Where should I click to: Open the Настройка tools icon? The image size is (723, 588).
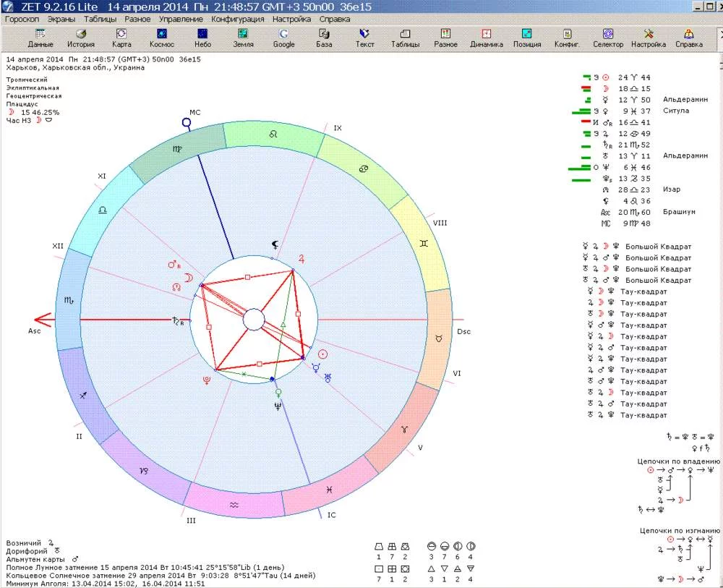point(649,38)
